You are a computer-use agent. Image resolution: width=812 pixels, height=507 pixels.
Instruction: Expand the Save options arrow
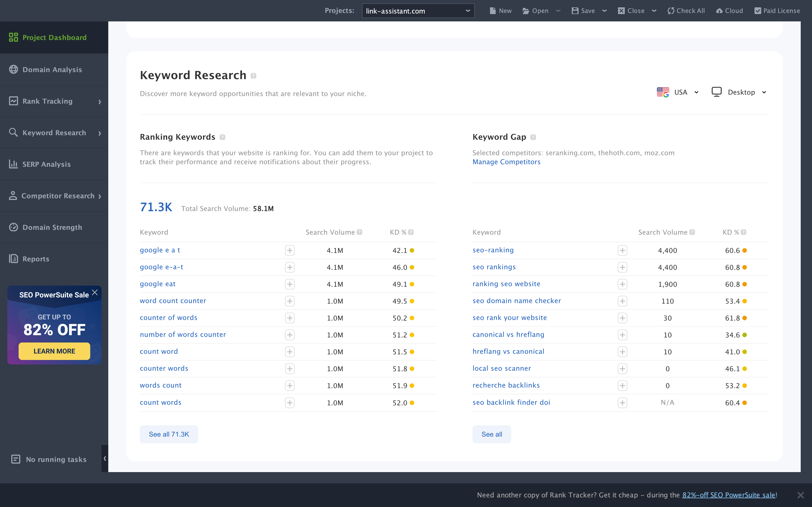click(x=604, y=11)
